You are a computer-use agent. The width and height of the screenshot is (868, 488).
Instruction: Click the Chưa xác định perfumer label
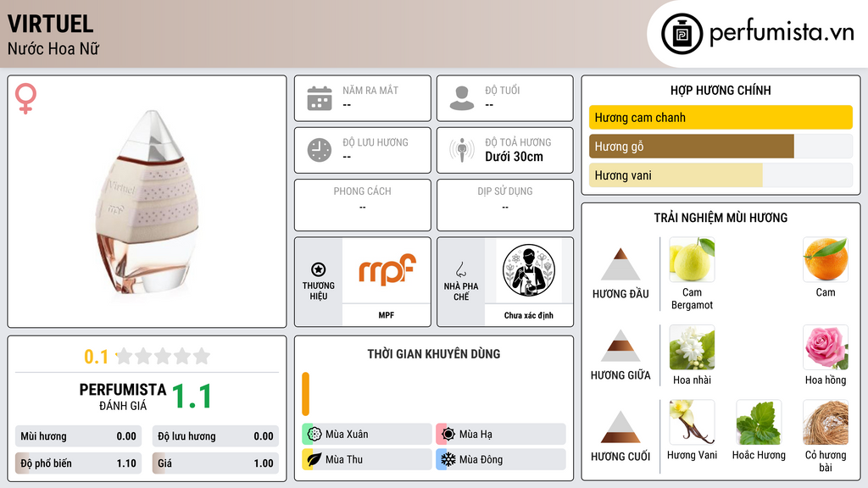point(529,315)
